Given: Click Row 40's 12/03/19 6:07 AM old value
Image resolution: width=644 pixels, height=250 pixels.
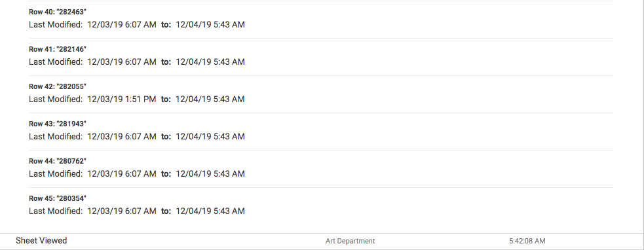Looking at the screenshot, I should [122, 25].
